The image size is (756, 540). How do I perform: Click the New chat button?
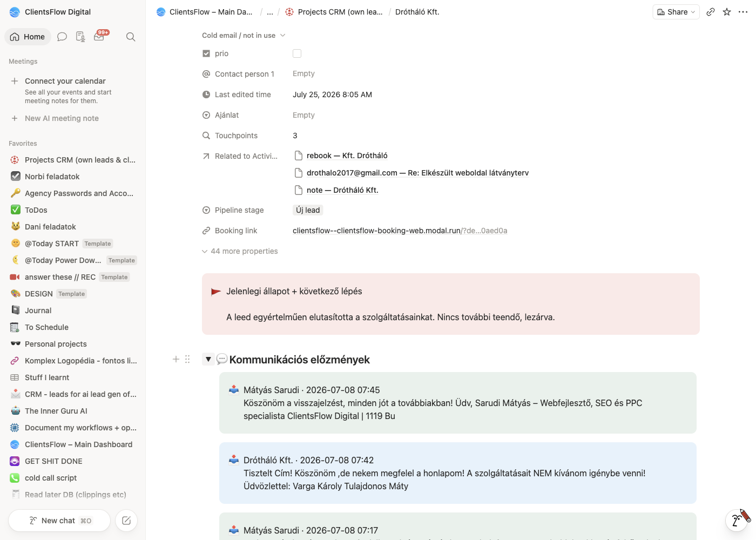pos(59,521)
